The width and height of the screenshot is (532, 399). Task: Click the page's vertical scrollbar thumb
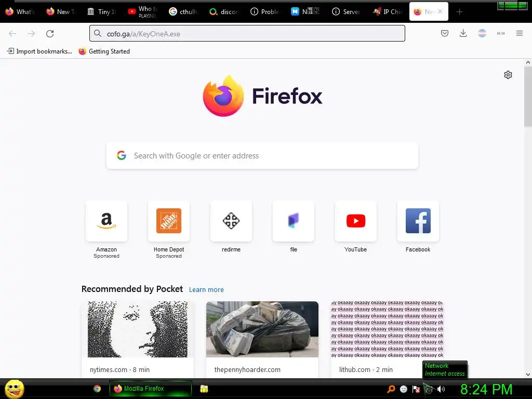(528, 97)
